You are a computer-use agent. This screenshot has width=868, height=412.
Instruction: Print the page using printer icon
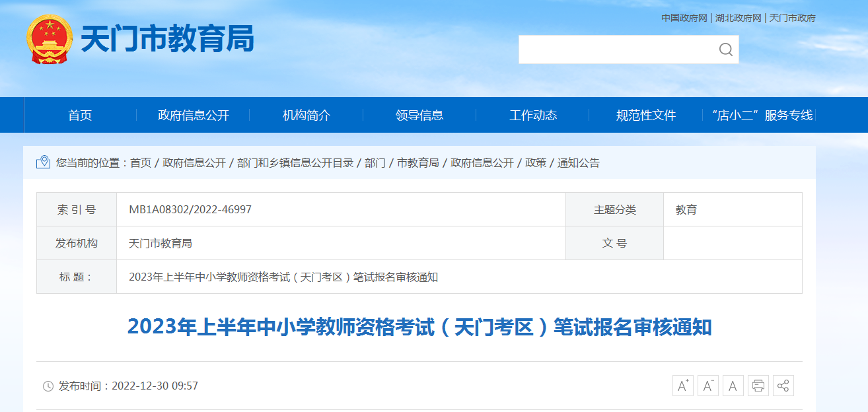(758, 386)
